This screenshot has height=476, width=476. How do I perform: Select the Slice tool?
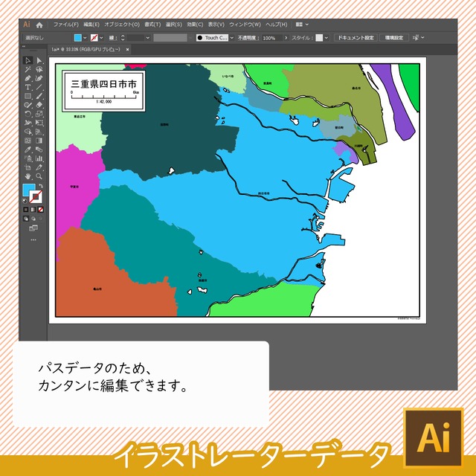pyautogui.click(x=39, y=167)
